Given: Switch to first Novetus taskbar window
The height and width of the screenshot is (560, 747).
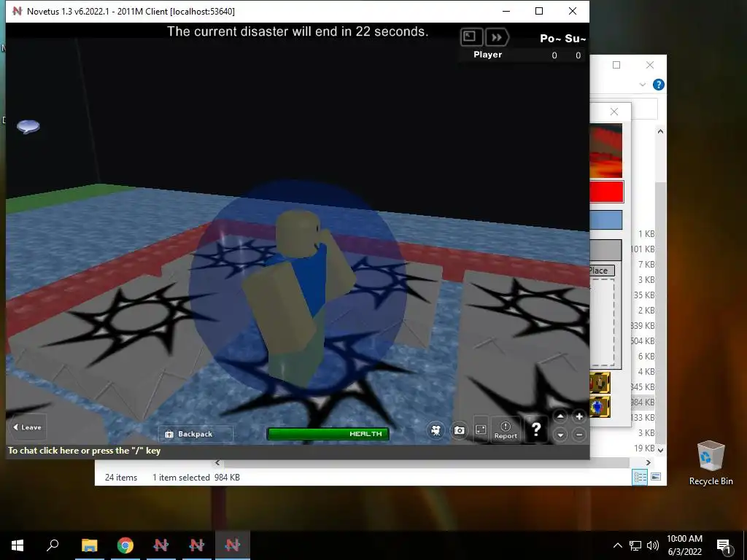Looking at the screenshot, I should pyautogui.click(x=160, y=545).
